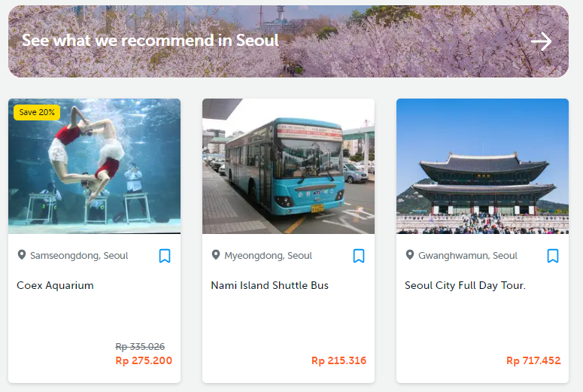Click the location pin beside Gwanghwamun, Seoul
This screenshot has width=583, height=392.
[x=410, y=255]
